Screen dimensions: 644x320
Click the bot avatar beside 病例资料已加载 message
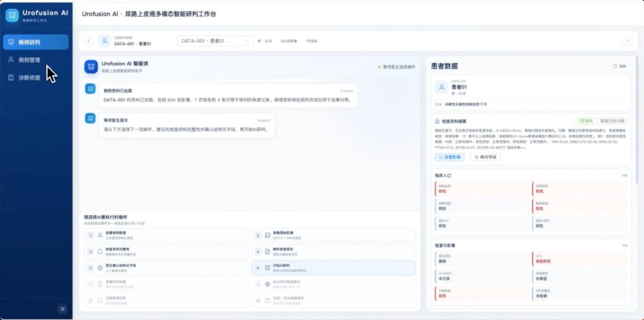click(90, 89)
